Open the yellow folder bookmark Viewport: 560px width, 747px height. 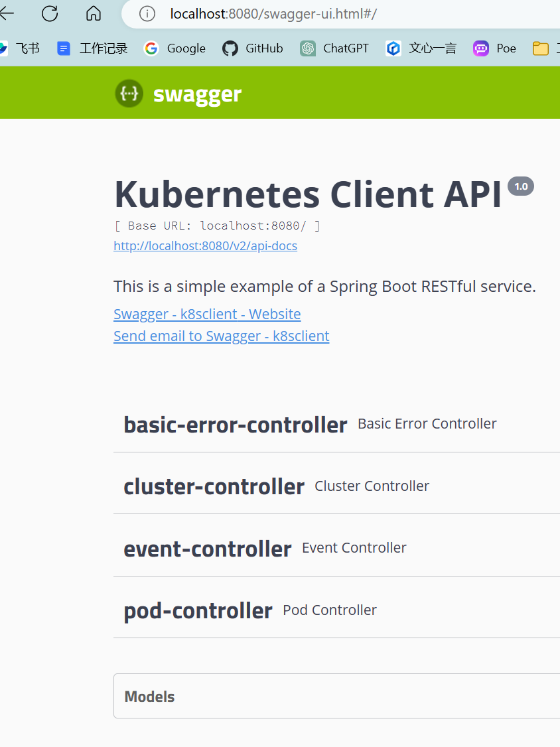tap(541, 48)
